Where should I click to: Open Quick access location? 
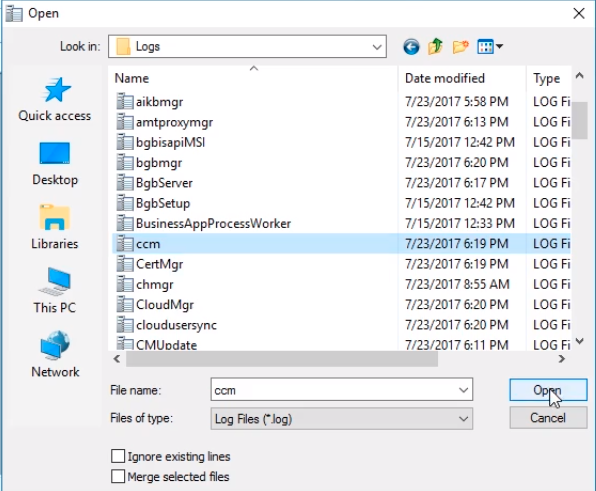coord(55,99)
